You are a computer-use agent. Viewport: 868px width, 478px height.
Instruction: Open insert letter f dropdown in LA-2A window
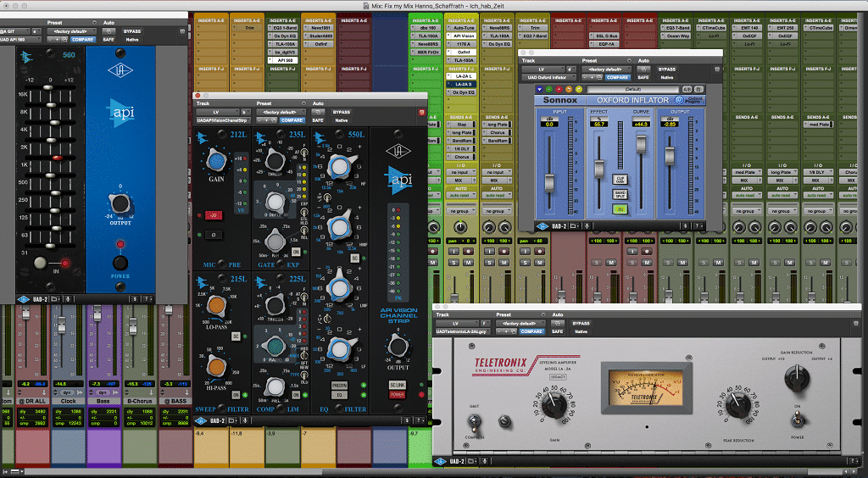[x=485, y=324]
